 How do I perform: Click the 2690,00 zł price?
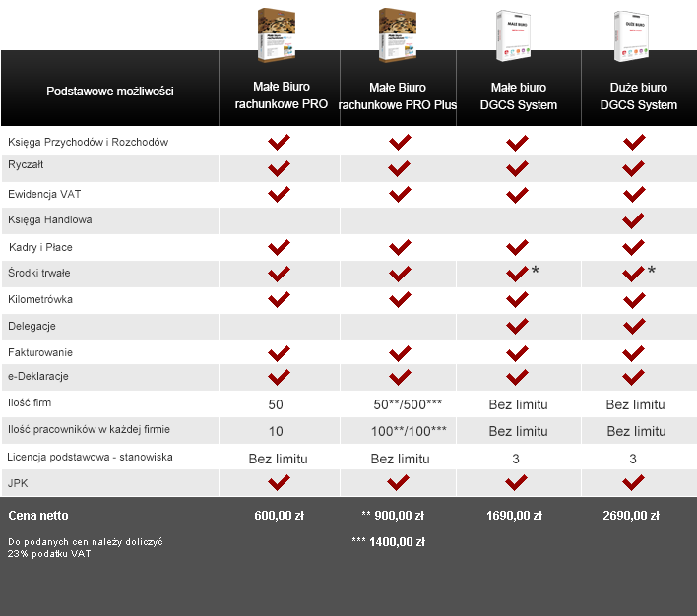click(x=631, y=516)
